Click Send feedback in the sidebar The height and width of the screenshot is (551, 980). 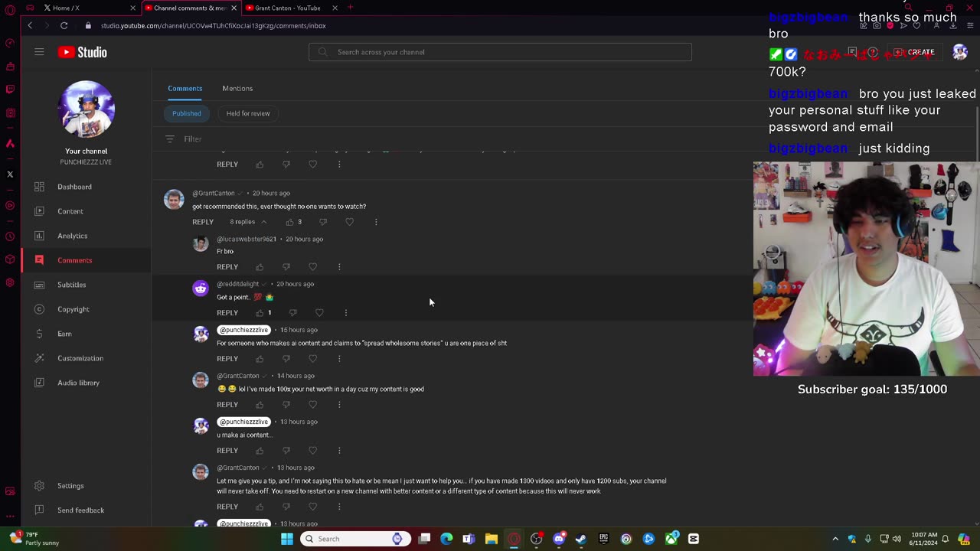[80, 510]
